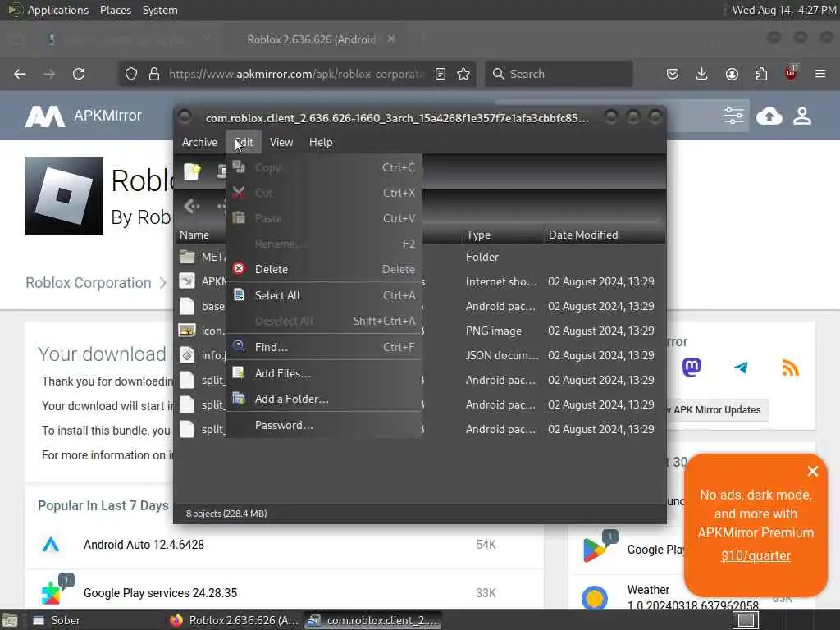Click the site padlock icon
The width and height of the screenshot is (840, 630).
[153, 74]
